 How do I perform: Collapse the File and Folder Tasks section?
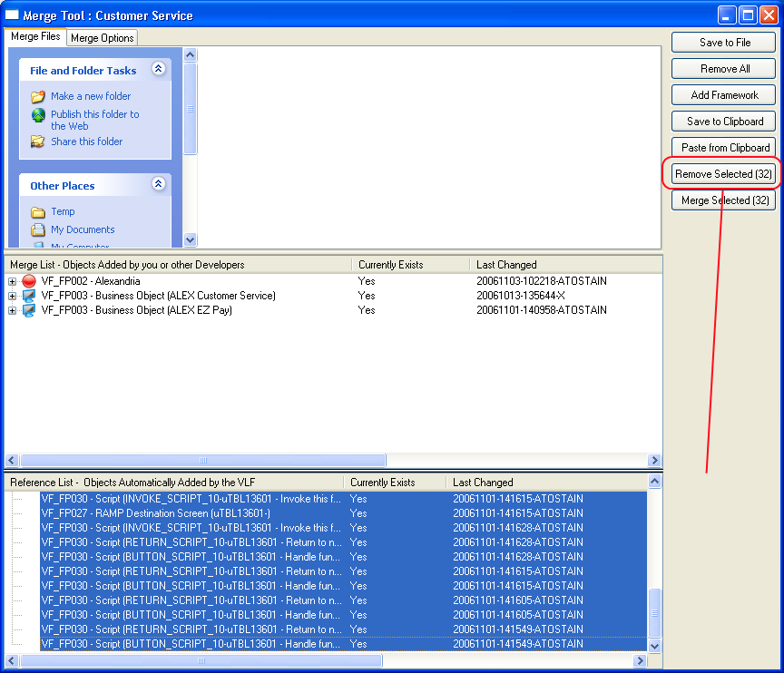pos(158,69)
